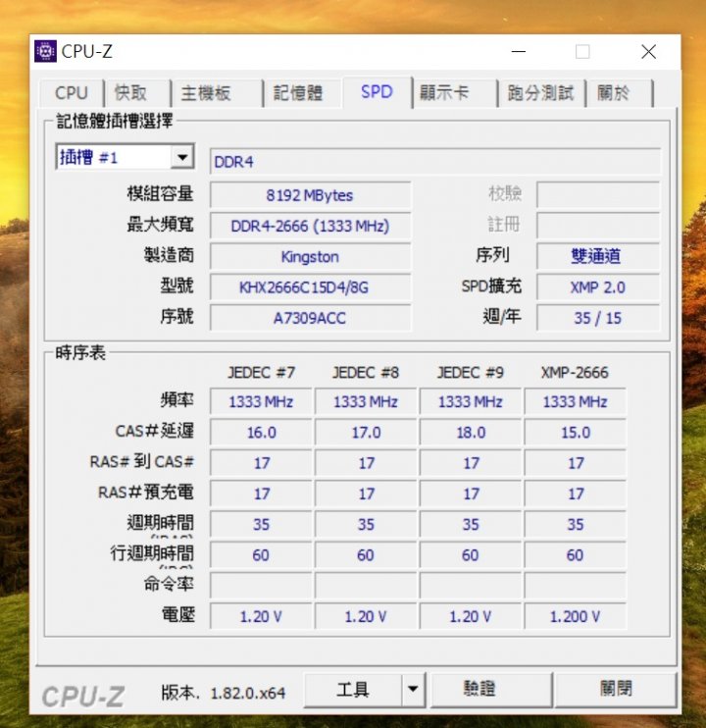Image resolution: width=706 pixels, height=728 pixels.
Task: Click the JEDEC #7 frequency 1333 MHz cell
Action: coord(261,401)
